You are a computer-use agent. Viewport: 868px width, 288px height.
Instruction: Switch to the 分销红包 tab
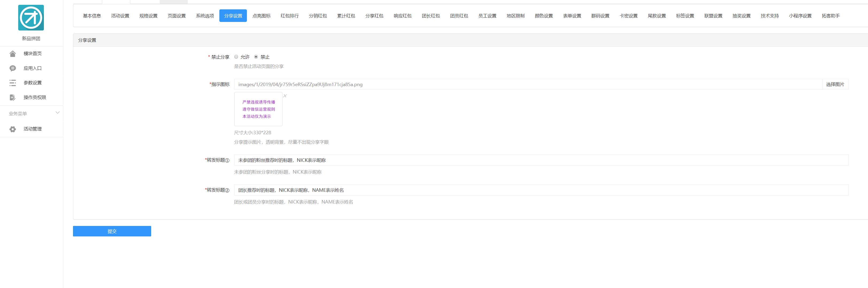318,16
